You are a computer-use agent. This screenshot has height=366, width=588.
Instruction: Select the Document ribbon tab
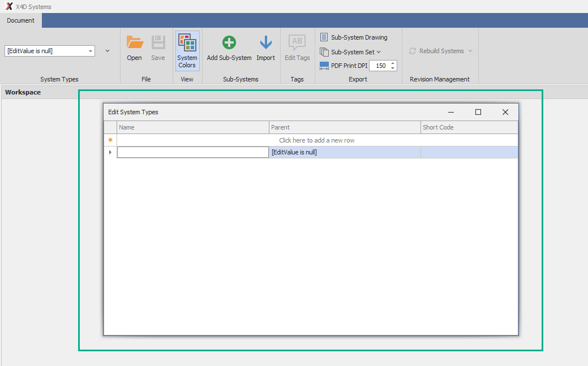click(x=21, y=20)
